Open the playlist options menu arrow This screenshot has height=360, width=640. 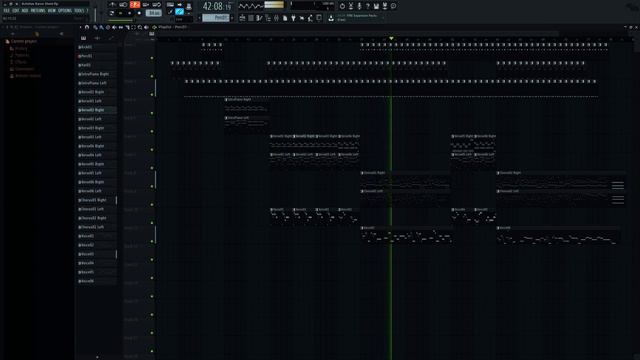80,27
